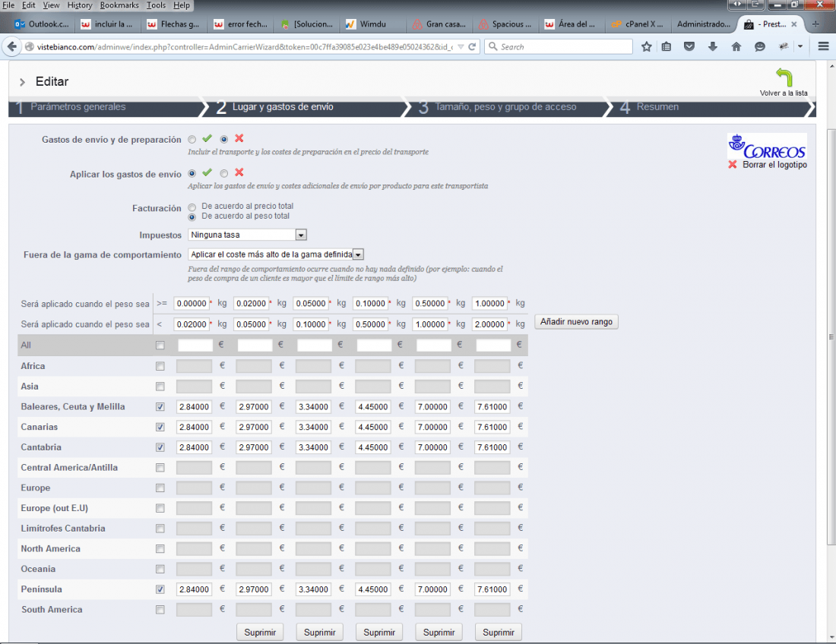
Task: Switch to the Gran casa... tab
Action: click(x=439, y=24)
